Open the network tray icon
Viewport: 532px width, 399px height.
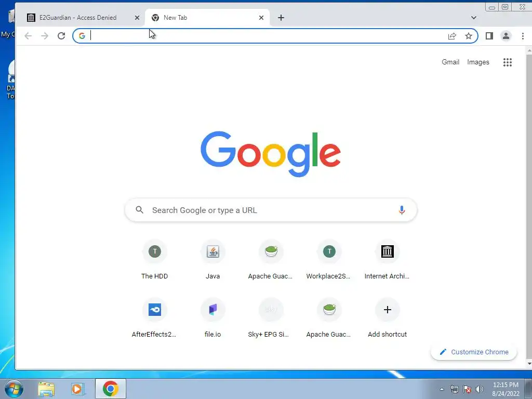pos(454,389)
